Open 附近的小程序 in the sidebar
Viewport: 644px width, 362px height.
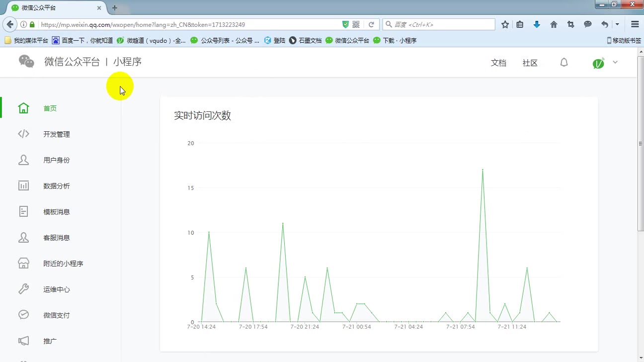pos(63,264)
